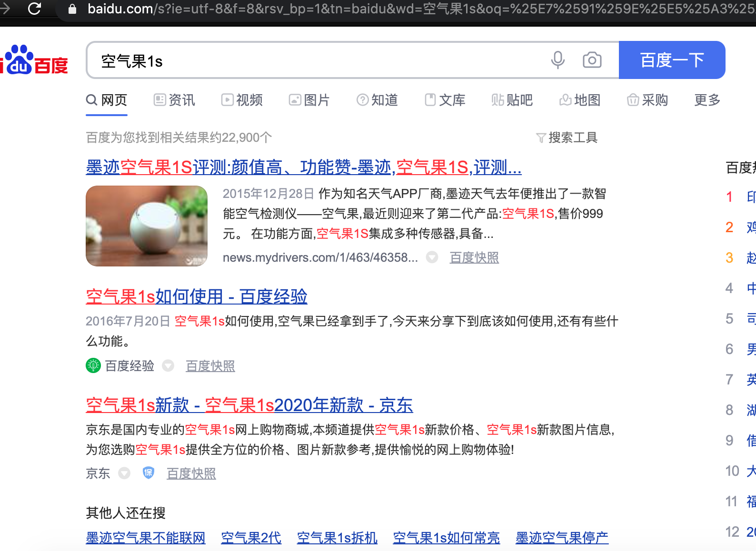Screen dimensions: 756x551
Task: Open 百度快照 for mydrivers result
Action: tap(474, 257)
